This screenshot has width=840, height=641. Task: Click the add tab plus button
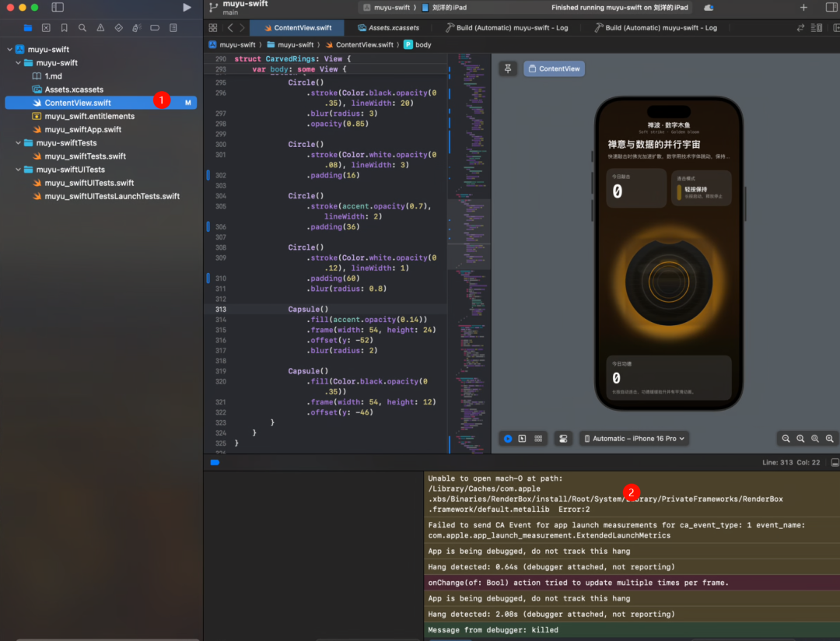tap(803, 8)
